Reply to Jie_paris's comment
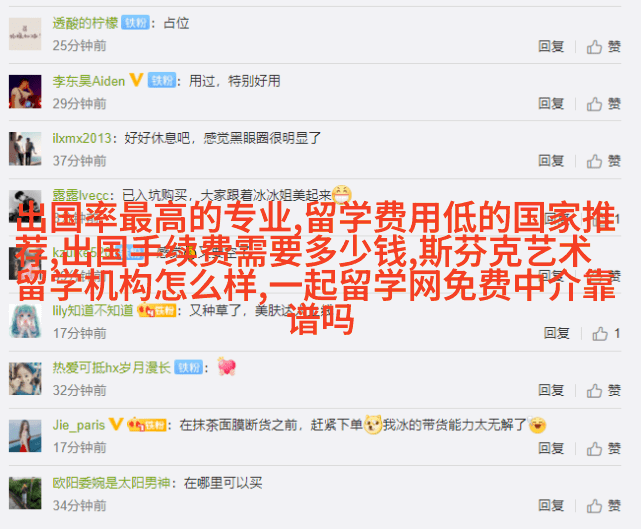641x529 pixels. pos(551,448)
